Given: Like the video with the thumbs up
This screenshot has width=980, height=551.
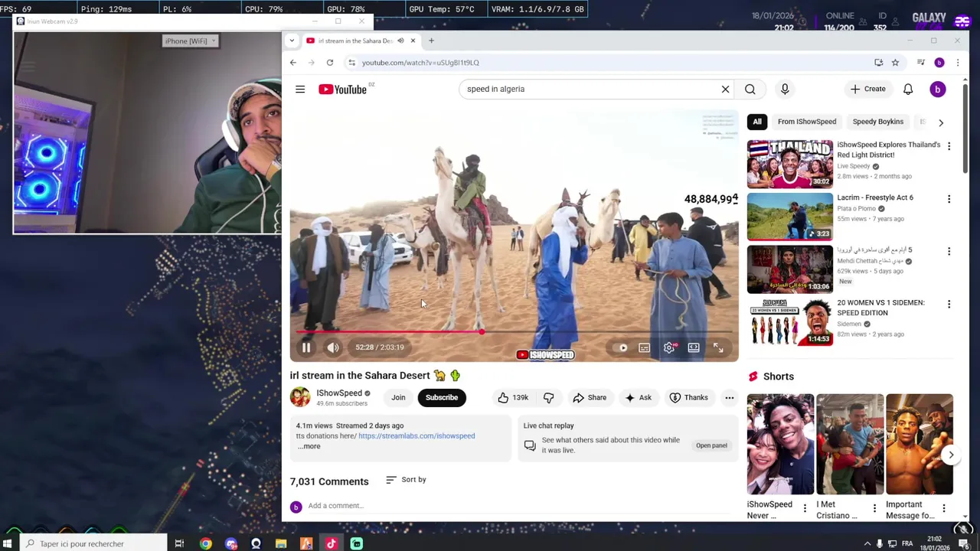Looking at the screenshot, I should [x=512, y=397].
